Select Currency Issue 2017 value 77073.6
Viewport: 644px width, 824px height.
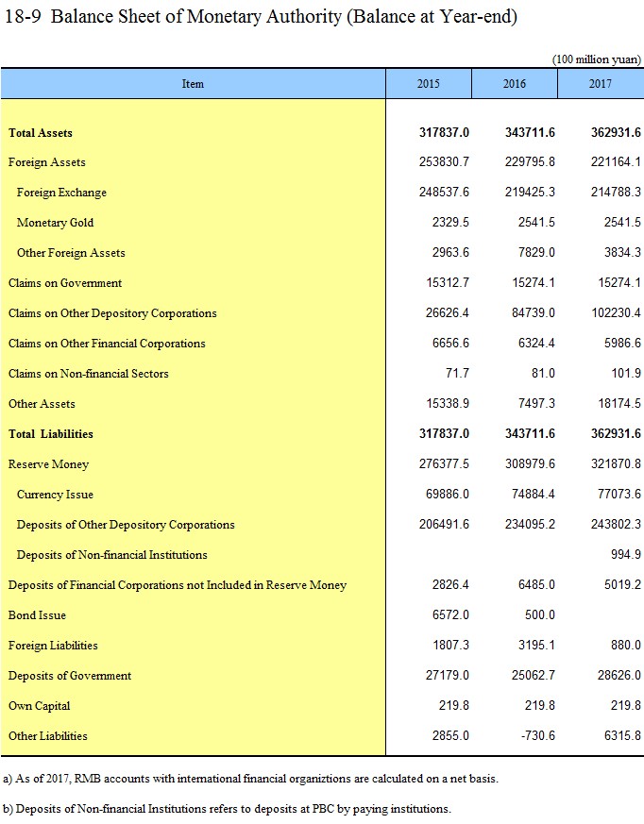619,495
